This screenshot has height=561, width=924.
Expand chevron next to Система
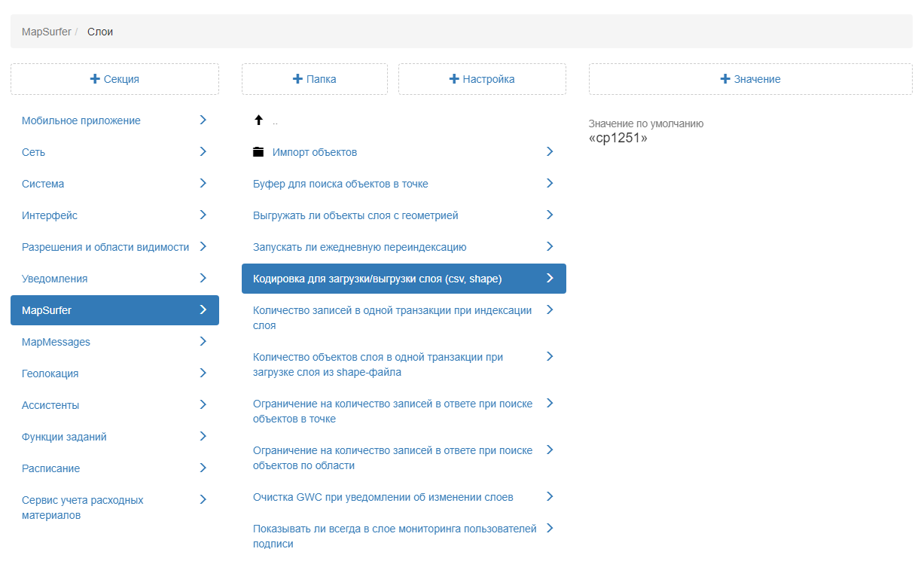203,183
